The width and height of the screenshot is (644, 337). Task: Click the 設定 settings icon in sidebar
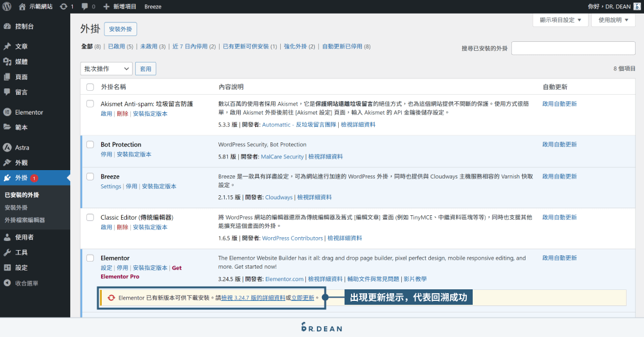7,267
